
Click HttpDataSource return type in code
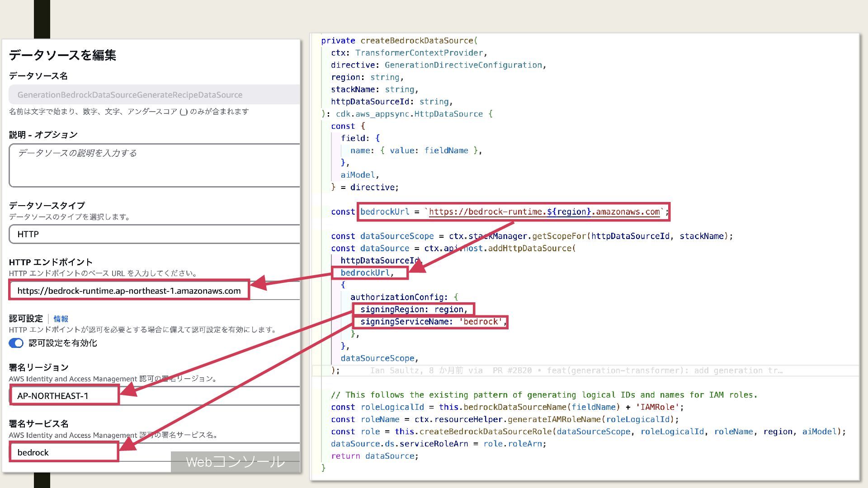448,114
